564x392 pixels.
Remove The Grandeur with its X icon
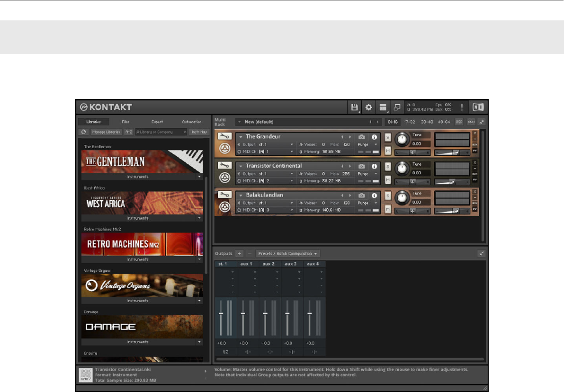(475, 133)
